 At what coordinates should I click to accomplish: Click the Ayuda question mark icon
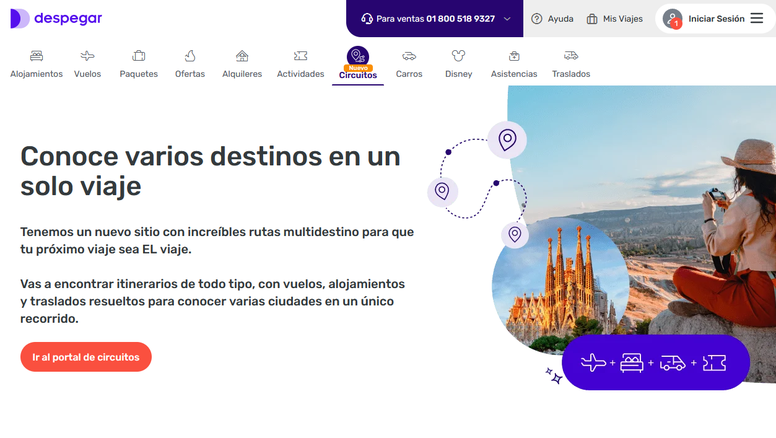pyautogui.click(x=536, y=19)
